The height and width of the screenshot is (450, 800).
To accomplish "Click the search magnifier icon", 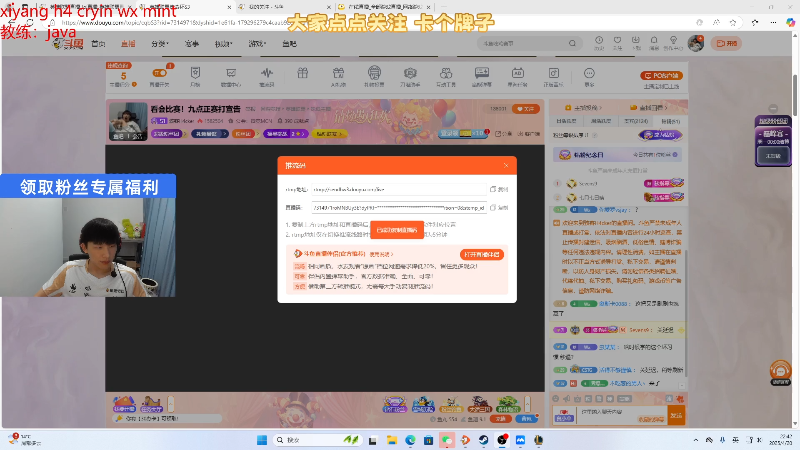I will 572,43.
